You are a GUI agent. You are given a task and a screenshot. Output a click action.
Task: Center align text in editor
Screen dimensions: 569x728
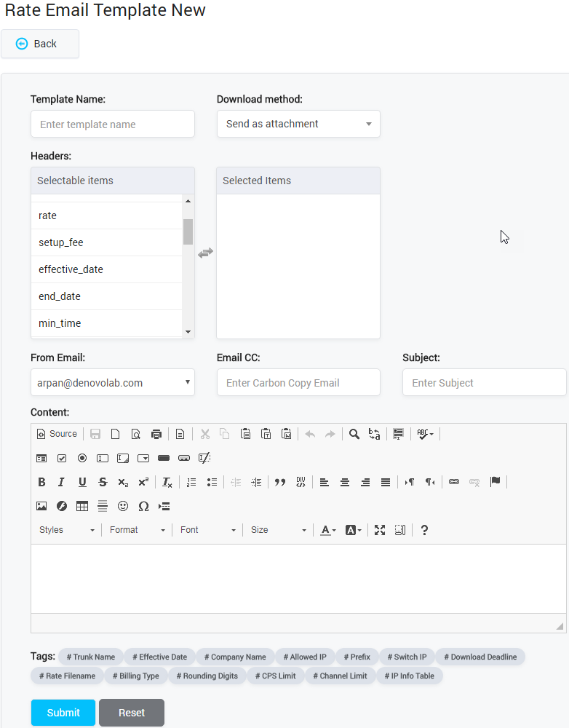coord(345,482)
